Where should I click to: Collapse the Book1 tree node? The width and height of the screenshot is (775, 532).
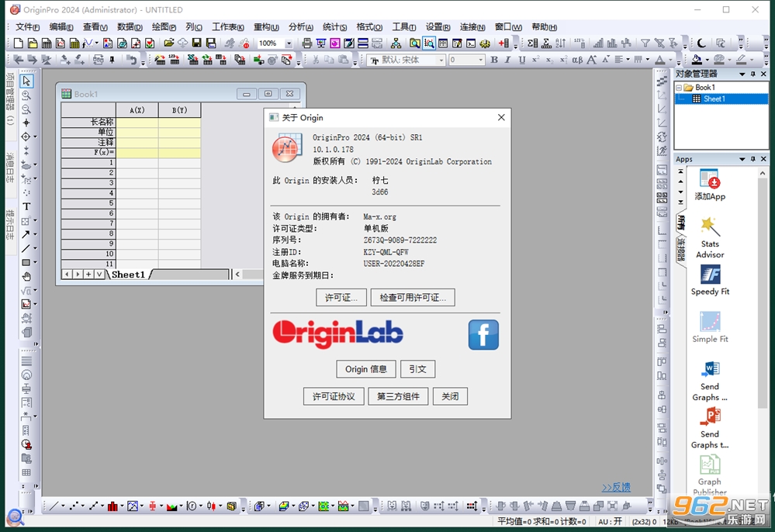[679, 88]
